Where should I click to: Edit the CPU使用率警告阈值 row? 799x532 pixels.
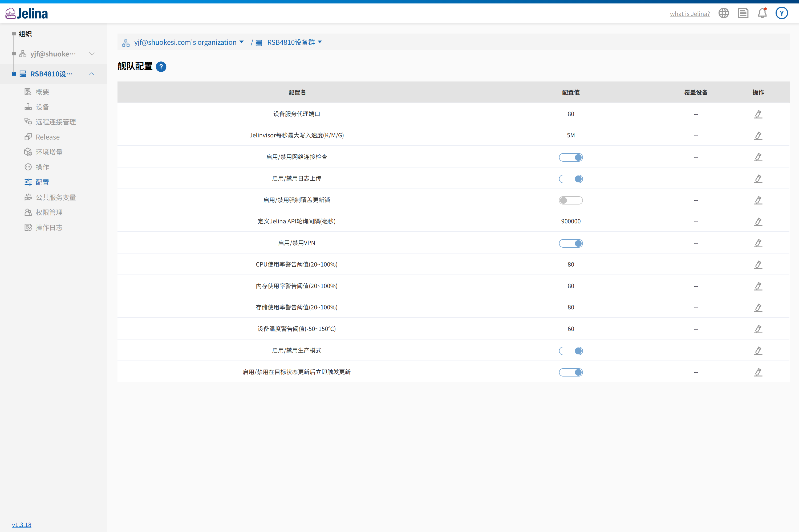[758, 265]
